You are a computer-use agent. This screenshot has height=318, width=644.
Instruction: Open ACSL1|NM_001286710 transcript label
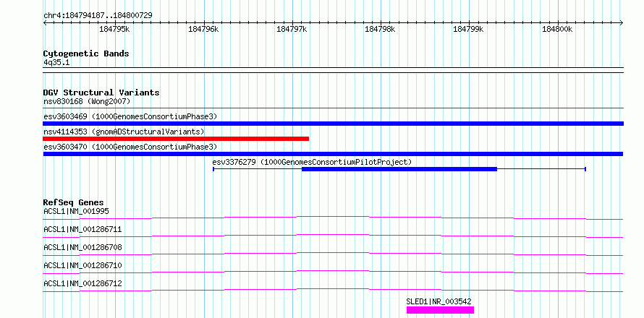(82, 265)
